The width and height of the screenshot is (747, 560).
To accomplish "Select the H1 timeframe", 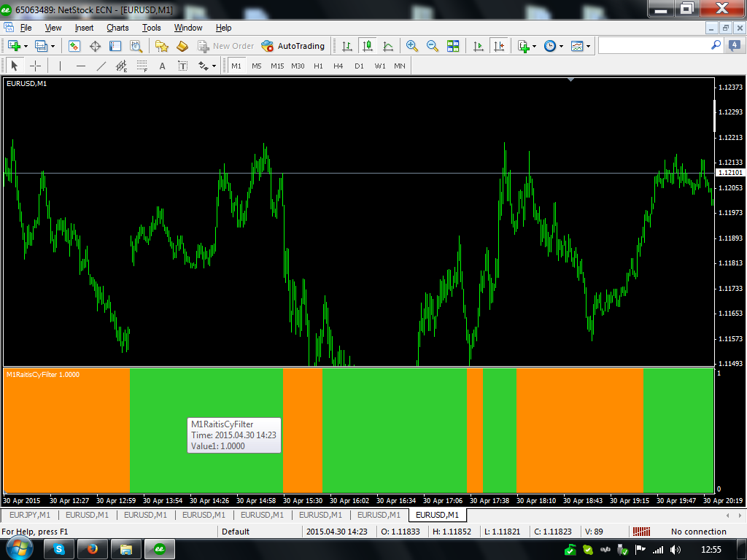I will (318, 66).
